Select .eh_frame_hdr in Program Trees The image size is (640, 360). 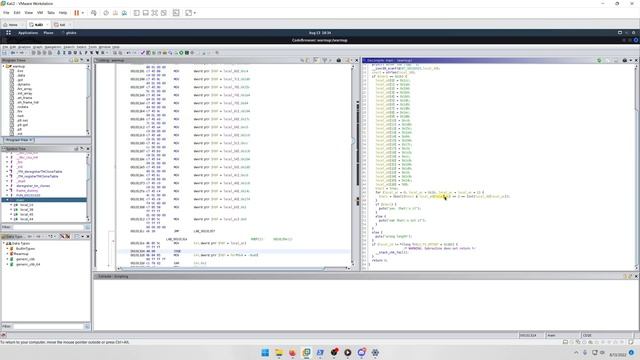pos(28,102)
